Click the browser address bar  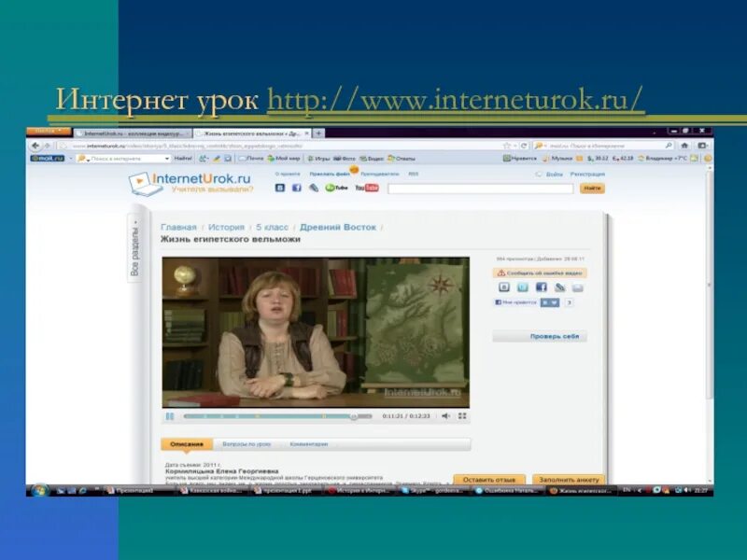pyautogui.click(x=281, y=146)
